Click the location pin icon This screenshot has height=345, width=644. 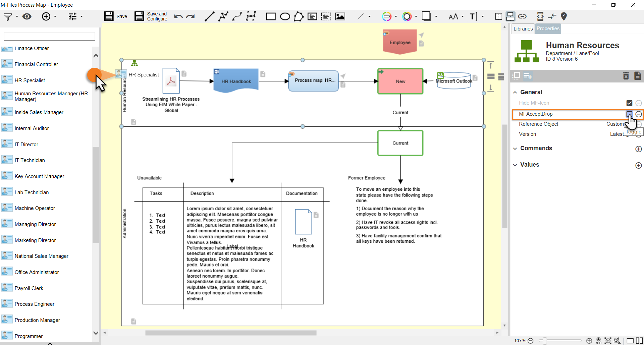(x=564, y=16)
